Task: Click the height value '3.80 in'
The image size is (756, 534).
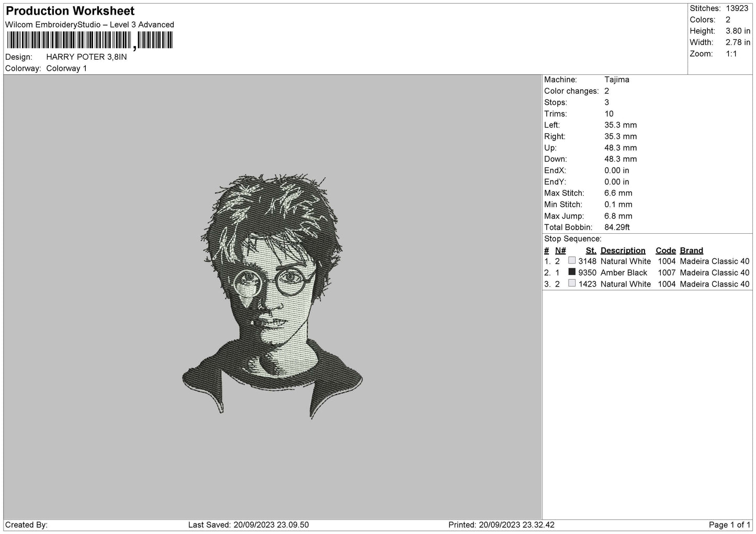Action: pyautogui.click(x=738, y=31)
